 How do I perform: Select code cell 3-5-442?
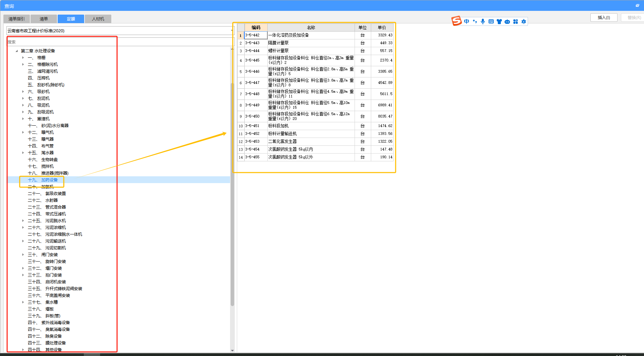(256, 35)
